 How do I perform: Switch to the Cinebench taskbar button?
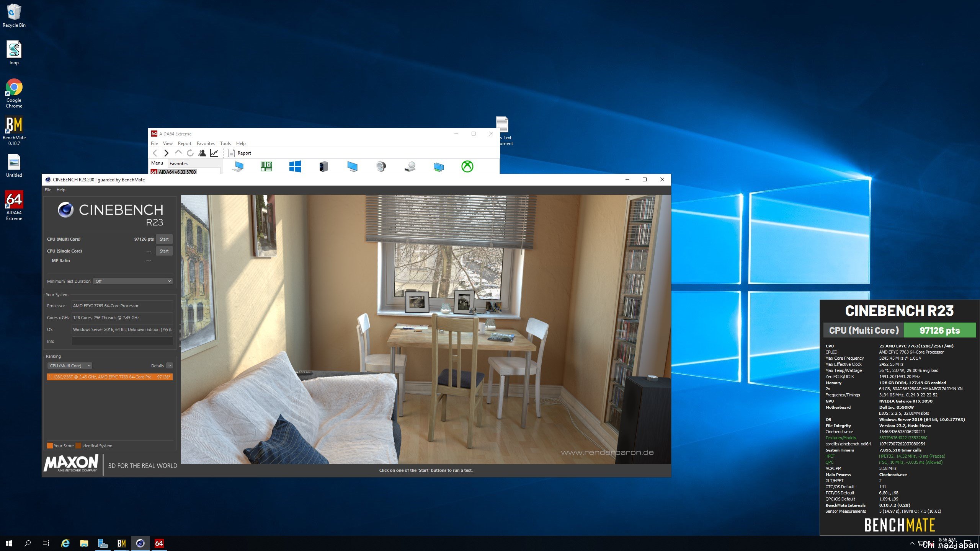tap(140, 543)
